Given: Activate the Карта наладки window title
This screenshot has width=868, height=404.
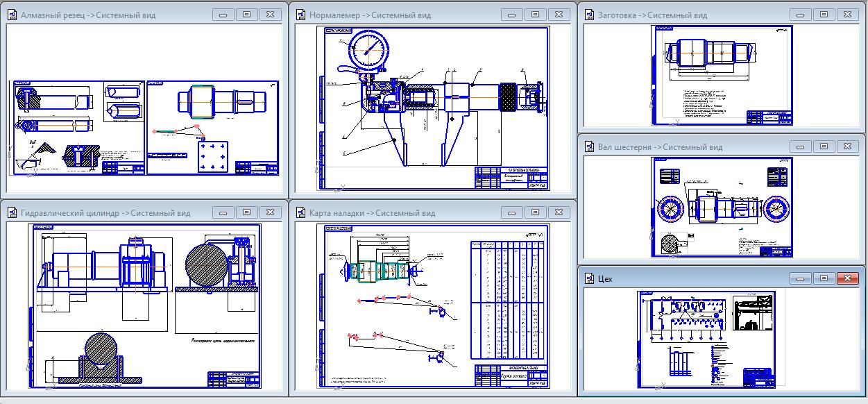Looking at the screenshot, I should [372, 213].
